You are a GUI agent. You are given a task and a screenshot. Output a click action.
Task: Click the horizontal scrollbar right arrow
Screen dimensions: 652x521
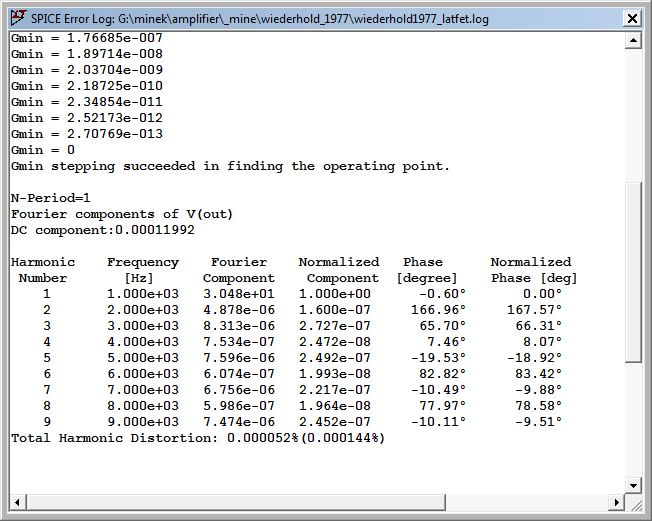(x=617, y=502)
